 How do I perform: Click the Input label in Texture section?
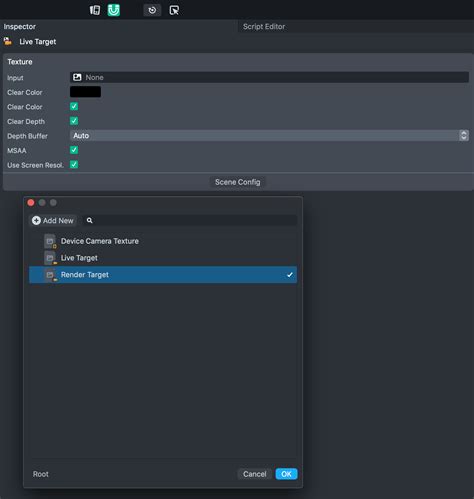tap(15, 78)
